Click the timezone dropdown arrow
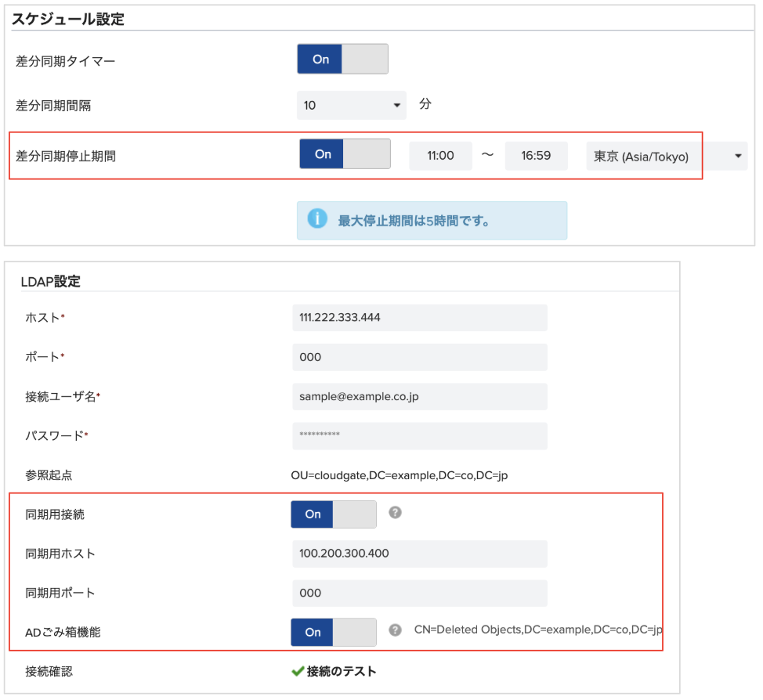 pyautogui.click(x=738, y=156)
